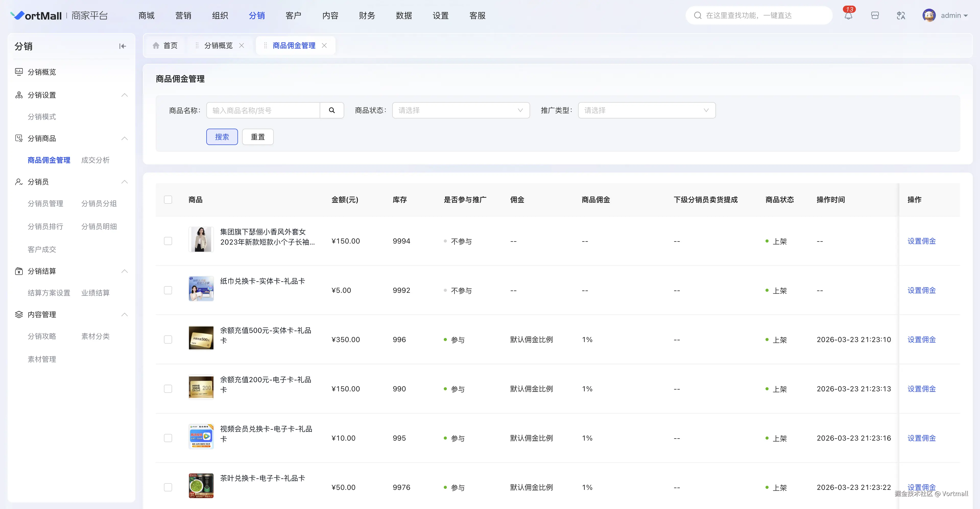Open the 财务 top menu
The width and height of the screenshot is (980, 509).
(367, 16)
